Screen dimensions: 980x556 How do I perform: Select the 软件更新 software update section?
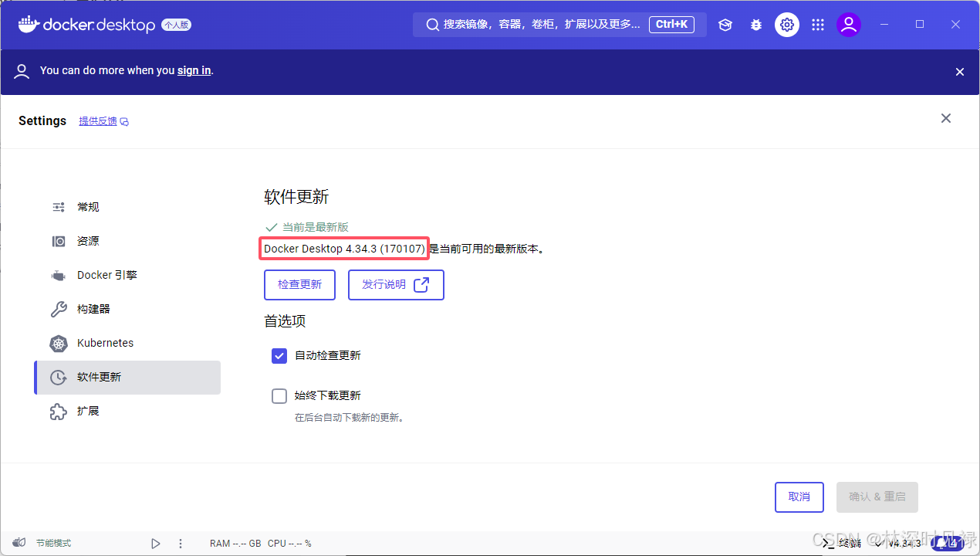click(127, 377)
